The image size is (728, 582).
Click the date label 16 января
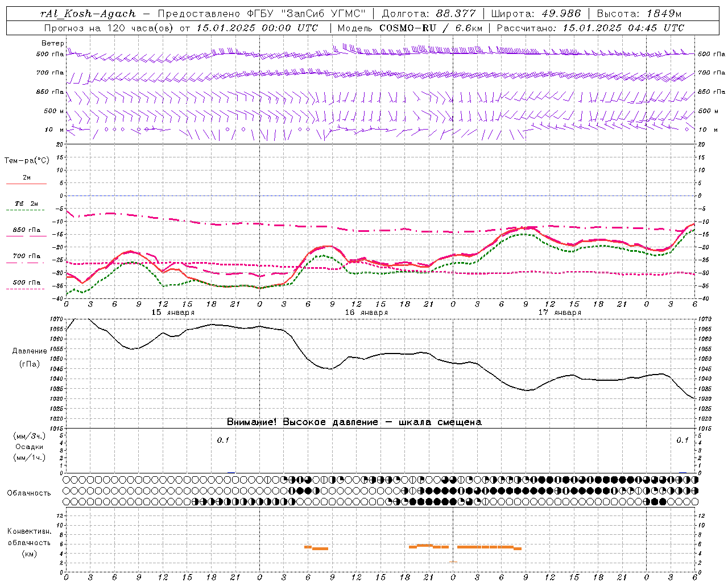pos(366,313)
